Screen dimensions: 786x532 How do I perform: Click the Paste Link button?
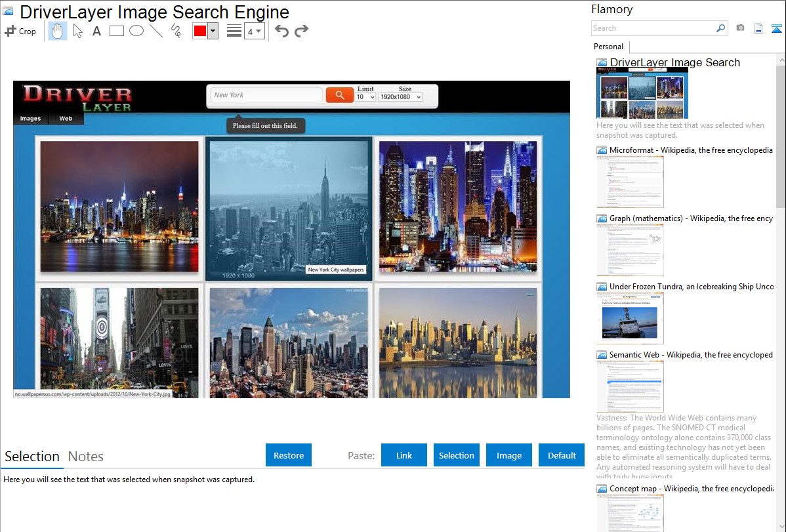pos(404,455)
